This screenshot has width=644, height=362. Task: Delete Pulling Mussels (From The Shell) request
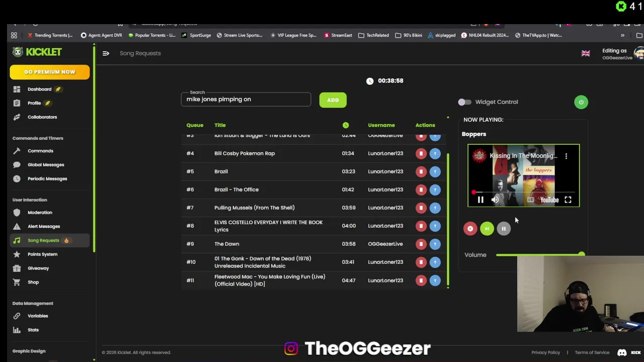point(421,208)
